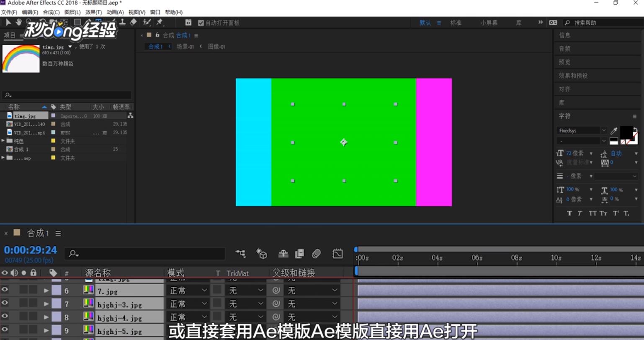Select the Hand tool
The height and width of the screenshot is (340, 644).
tap(19, 22)
